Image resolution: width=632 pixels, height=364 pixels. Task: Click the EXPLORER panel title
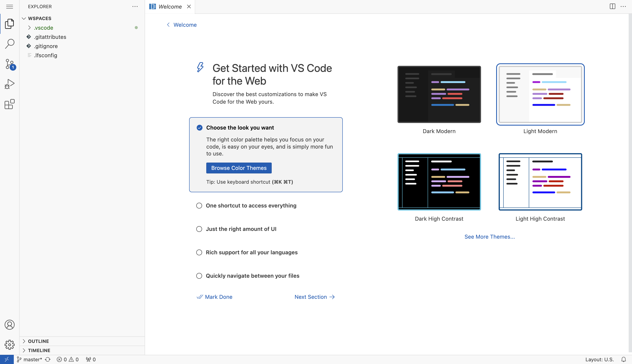pos(40,6)
